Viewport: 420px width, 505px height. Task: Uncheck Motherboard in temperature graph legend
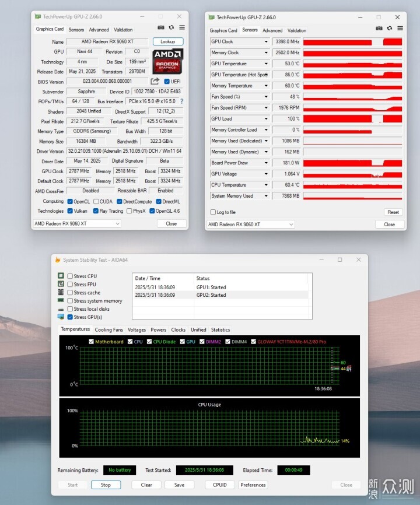pos(91,341)
